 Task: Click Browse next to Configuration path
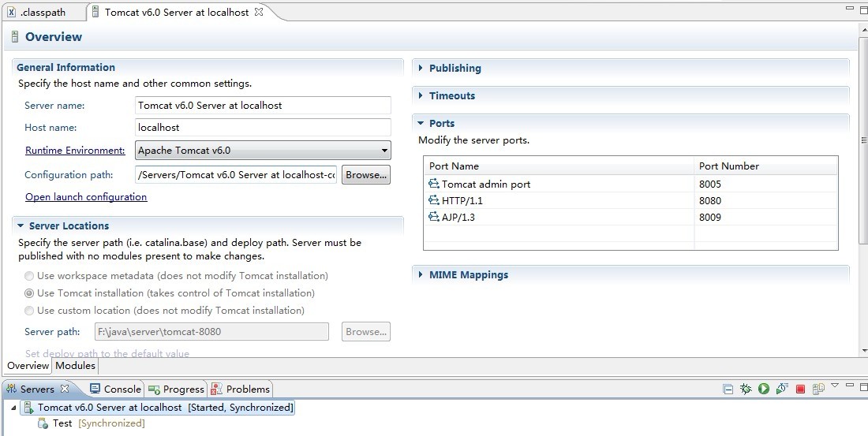[366, 175]
